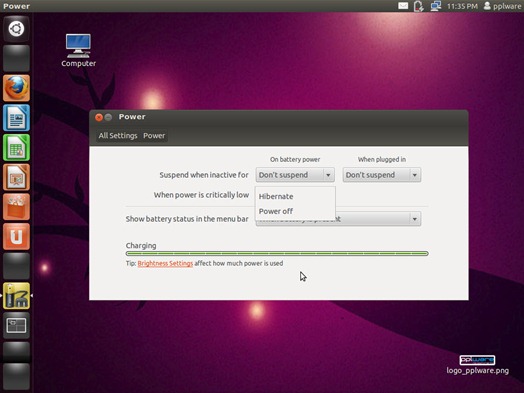Open LibreOffice Calc from the launcher
Screen dimensions: 524x393
(x=16, y=147)
